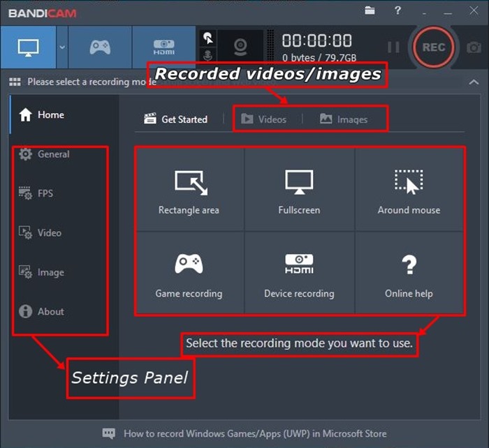The height and width of the screenshot is (448, 489).
Task: Collapse the panel with up chevron
Action: click(x=474, y=82)
